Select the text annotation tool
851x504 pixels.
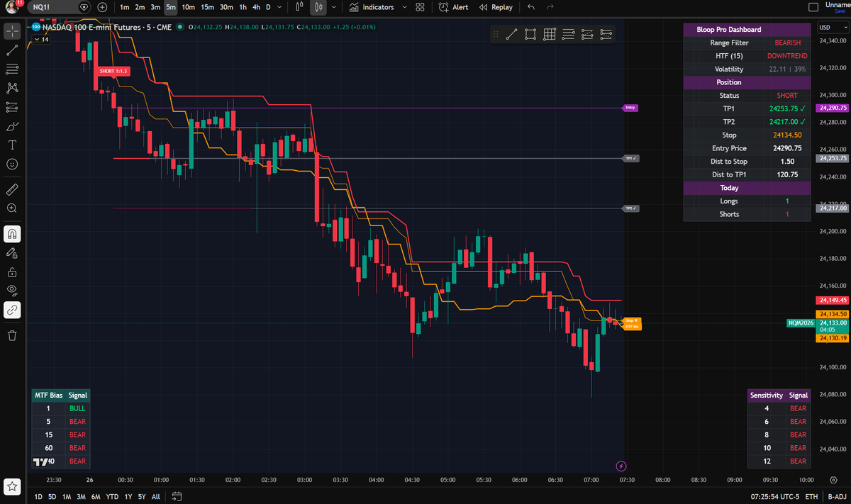[12, 145]
